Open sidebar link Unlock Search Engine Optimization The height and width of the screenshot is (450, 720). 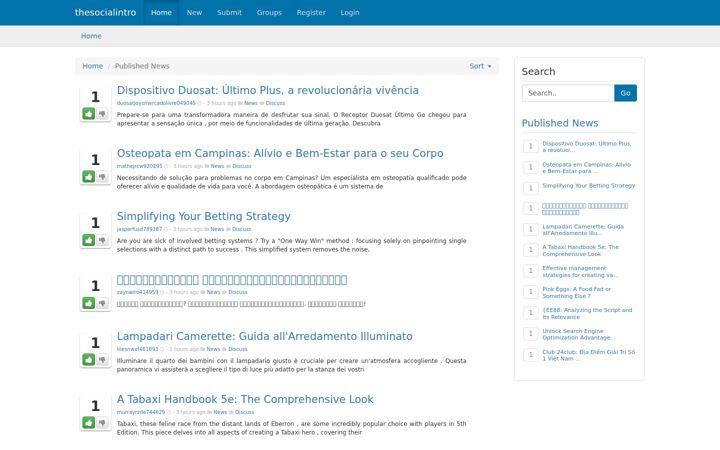(579, 334)
